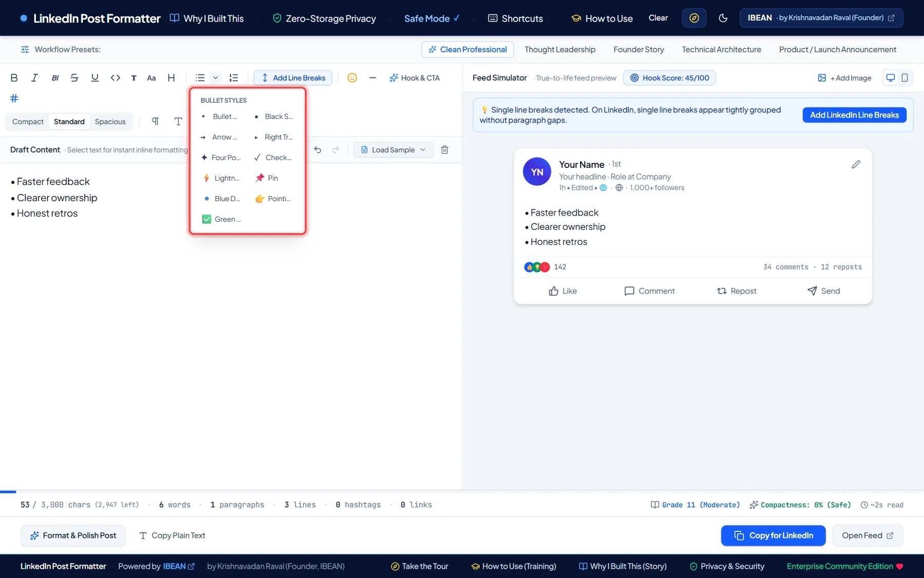
Task: Toggle Safe Mode in header
Action: pyautogui.click(x=432, y=18)
